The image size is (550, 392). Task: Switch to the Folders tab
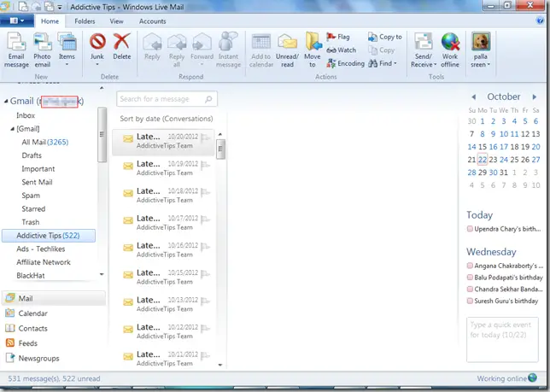[85, 20]
